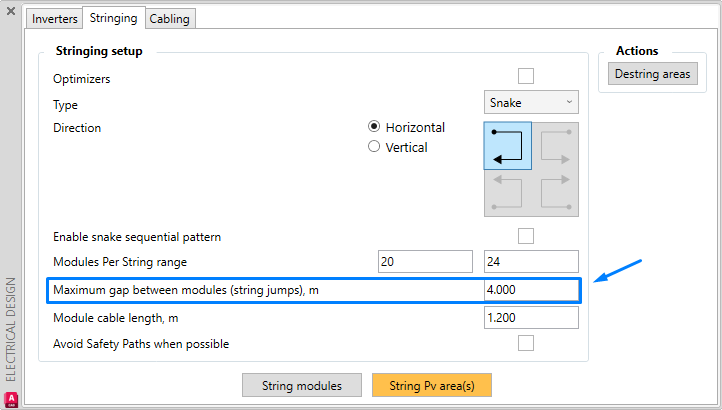Select the bottom-right snake direction icon

pyautogui.click(x=555, y=193)
